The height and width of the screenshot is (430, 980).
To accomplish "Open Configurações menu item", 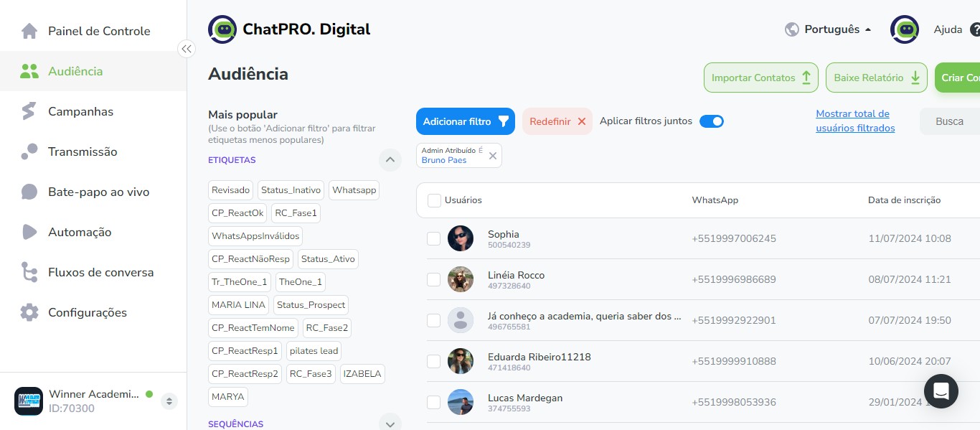I will 93,312.
